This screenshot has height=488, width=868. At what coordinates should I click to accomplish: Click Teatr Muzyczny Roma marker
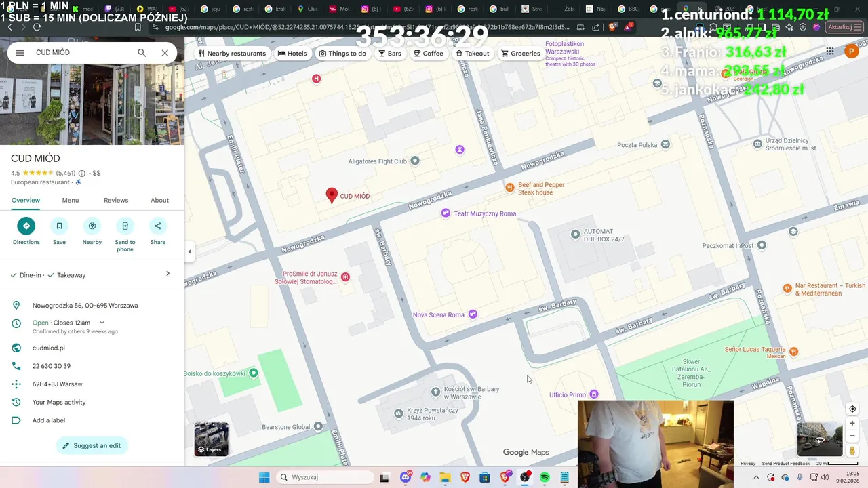tap(446, 213)
